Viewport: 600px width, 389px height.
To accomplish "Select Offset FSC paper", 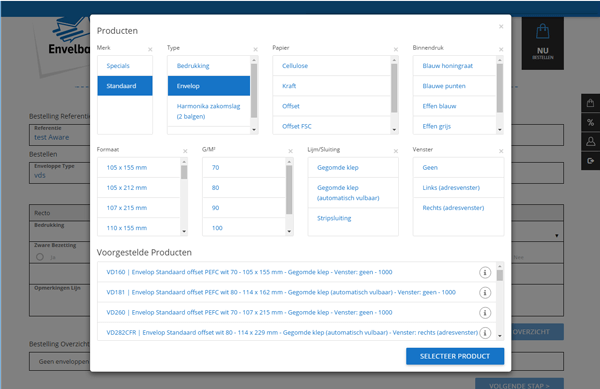I will coord(332,126).
